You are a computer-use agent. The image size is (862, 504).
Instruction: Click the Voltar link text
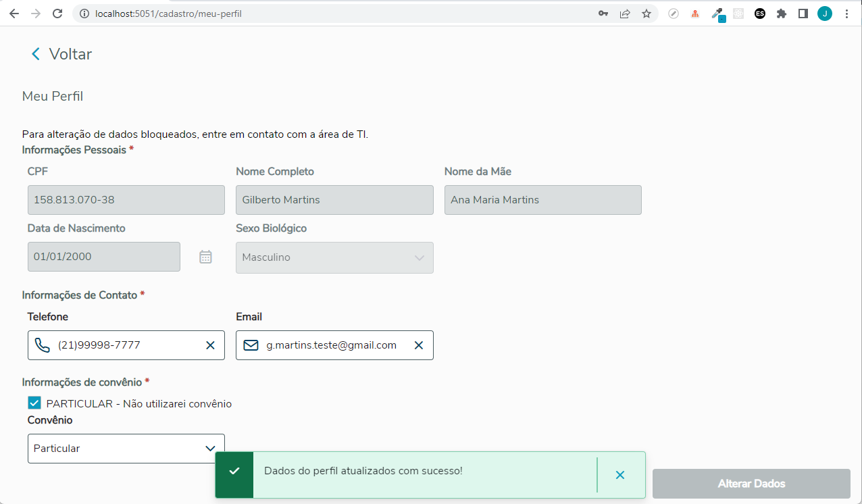coord(70,54)
